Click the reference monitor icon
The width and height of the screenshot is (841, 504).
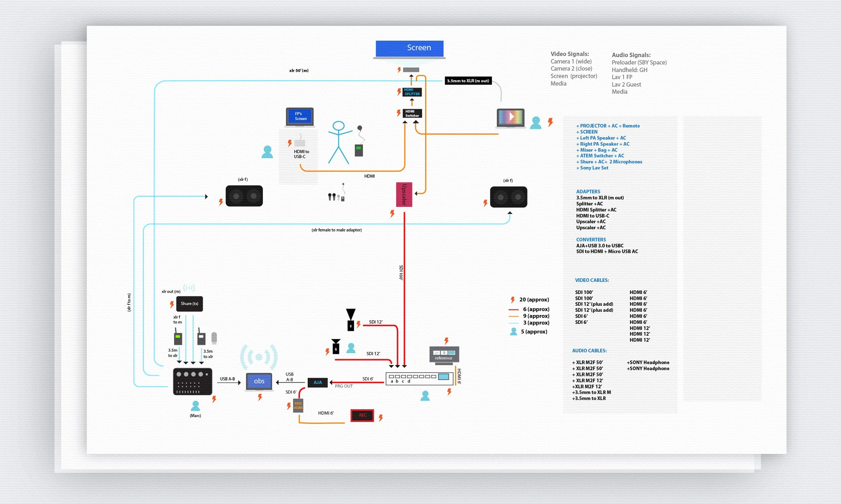coord(444,354)
